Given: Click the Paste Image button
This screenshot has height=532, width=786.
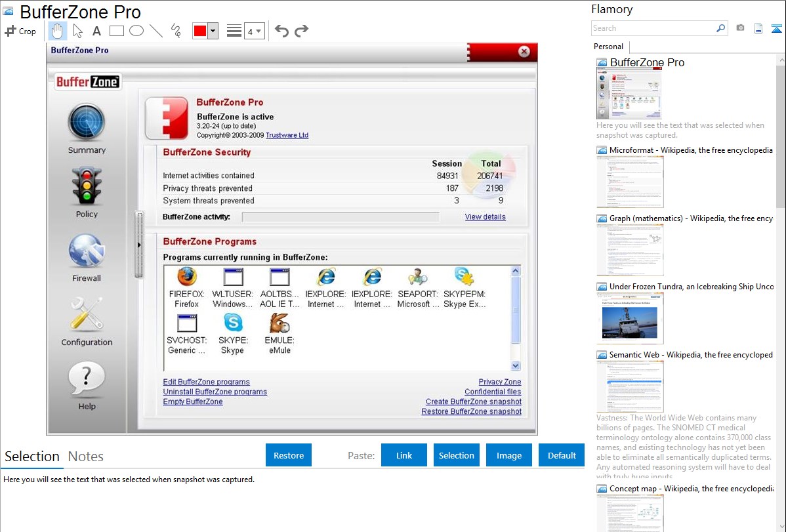Looking at the screenshot, I should [x=508, y=455].
